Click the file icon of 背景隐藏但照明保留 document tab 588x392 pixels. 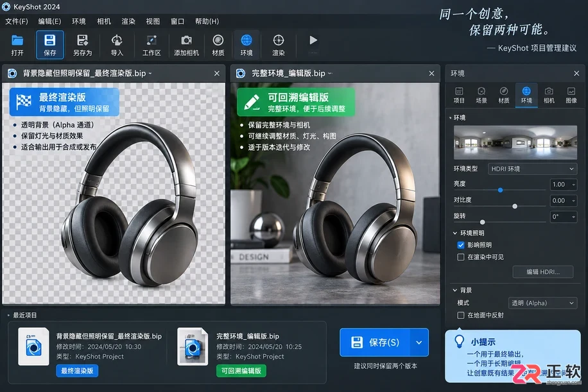12,73
